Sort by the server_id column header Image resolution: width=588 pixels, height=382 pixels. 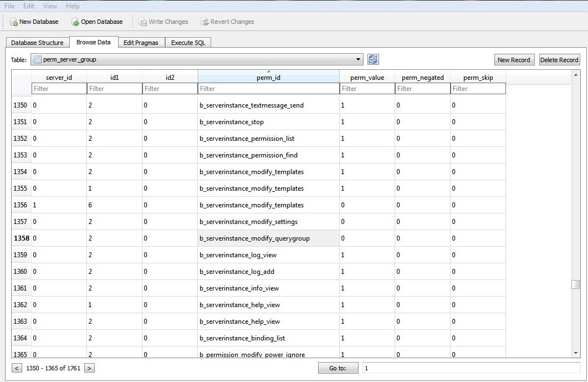pos(59,77)
